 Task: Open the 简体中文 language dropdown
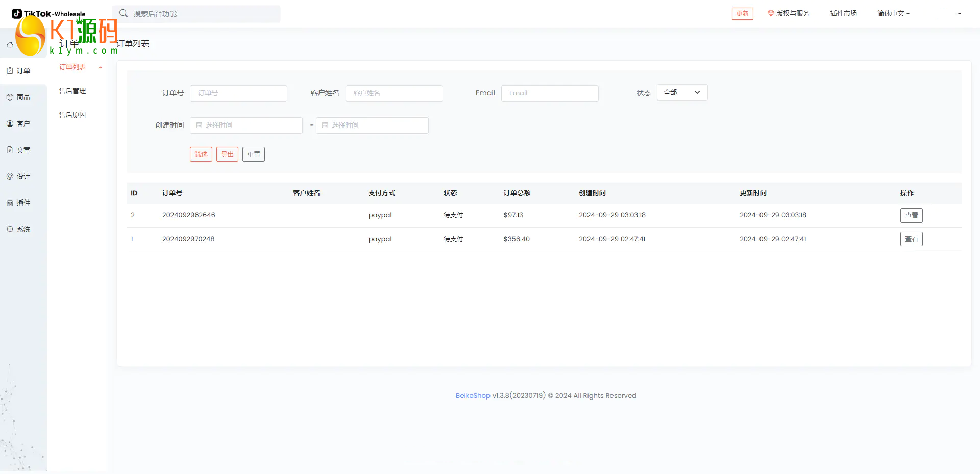pyautogui.click(x=893, y=13)
